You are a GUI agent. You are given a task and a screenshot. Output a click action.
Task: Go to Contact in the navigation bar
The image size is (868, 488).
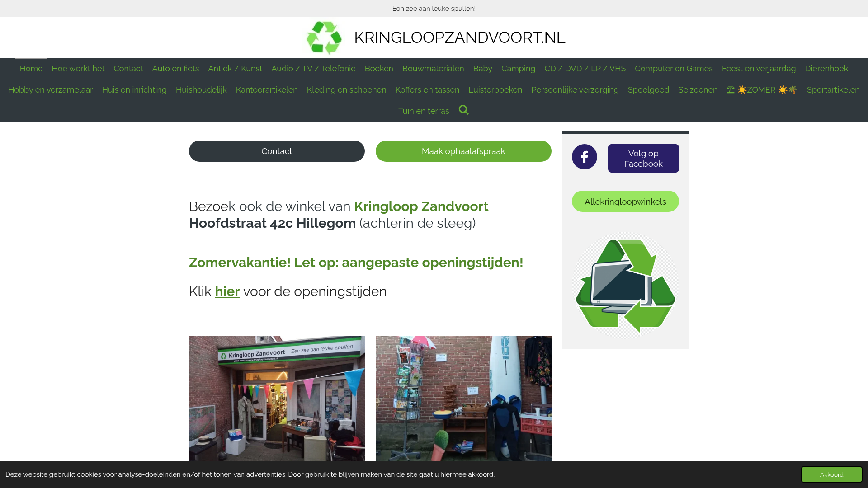(128, 69)
